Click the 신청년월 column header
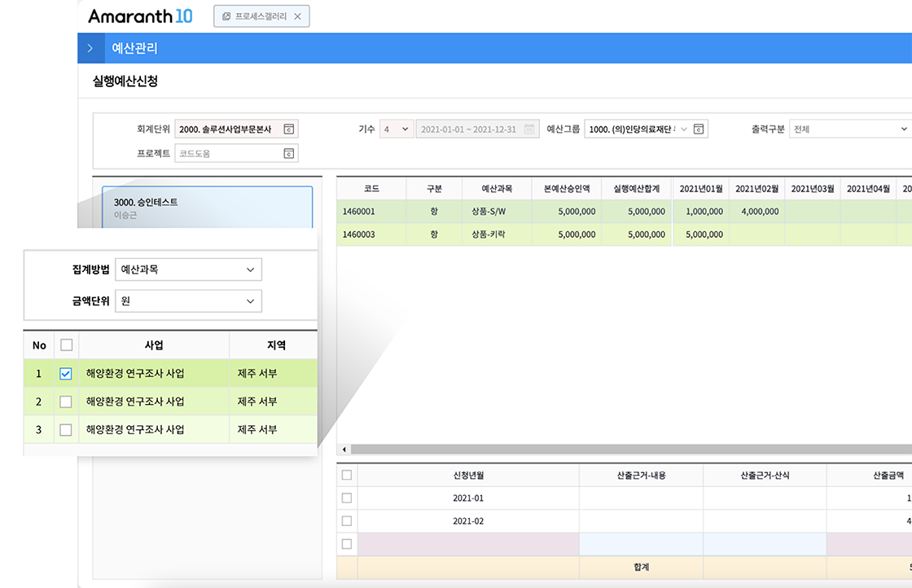Viewport: 912px width, 588px height. coord(468,475)
